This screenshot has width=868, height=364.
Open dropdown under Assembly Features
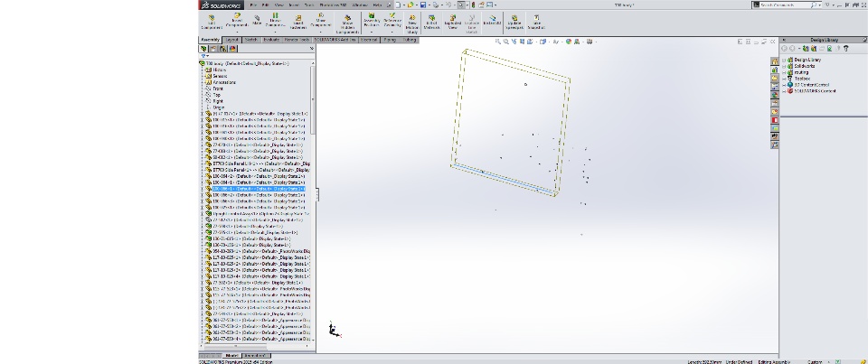pyautogui.click(x=372, y=33)
